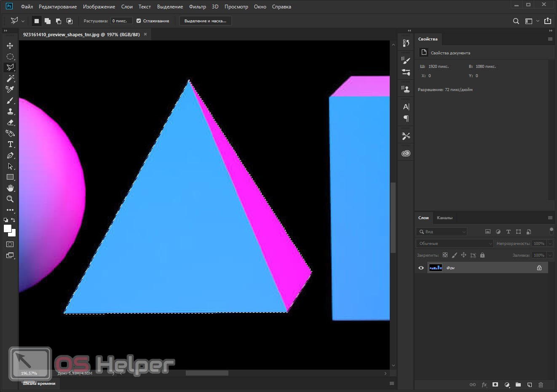Choose New selection mode
Viewport: 557px width, 392px height.
click(37, 21)
